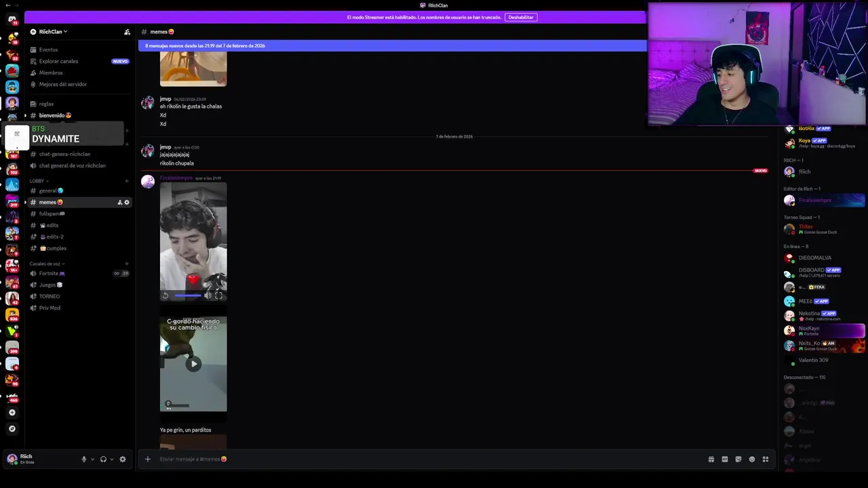Click create invite icon on memes channel
868x488 pixels.
120,202
